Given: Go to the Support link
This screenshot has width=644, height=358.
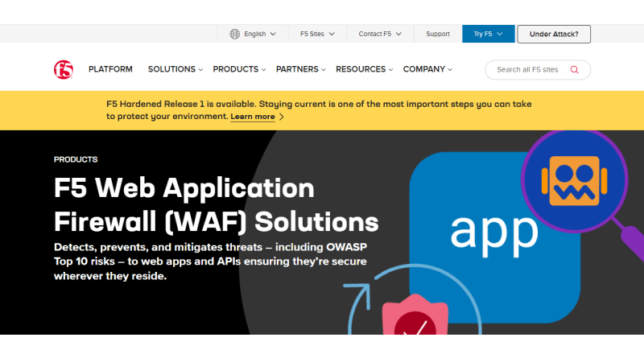Looking at the screenshot, I should [438, 34].
